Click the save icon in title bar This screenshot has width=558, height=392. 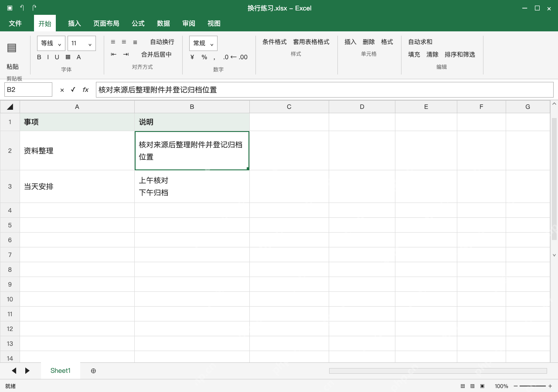(x=10, y=8)
